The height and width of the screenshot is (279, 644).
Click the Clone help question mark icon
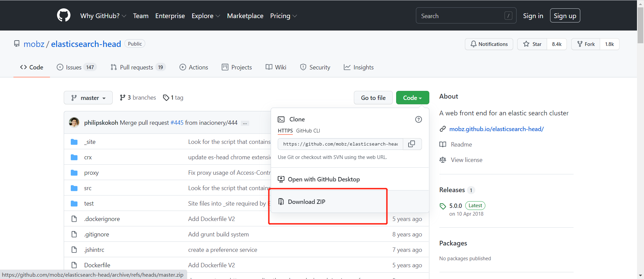click(x=418, y=119)
